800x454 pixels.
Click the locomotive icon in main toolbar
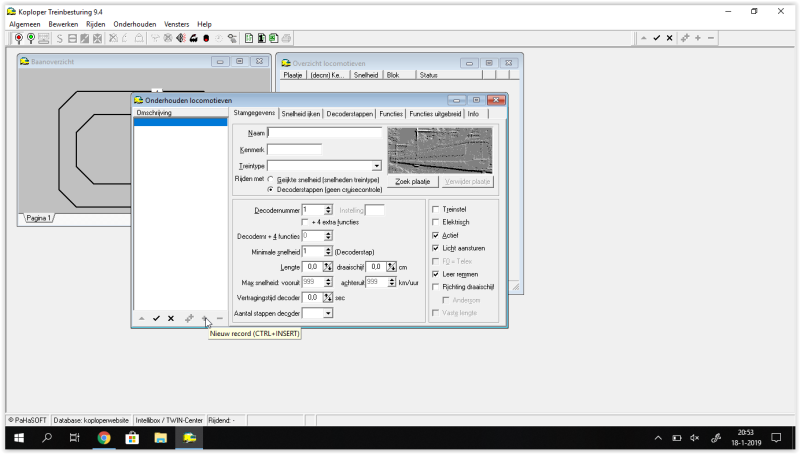tap(192, 38)
